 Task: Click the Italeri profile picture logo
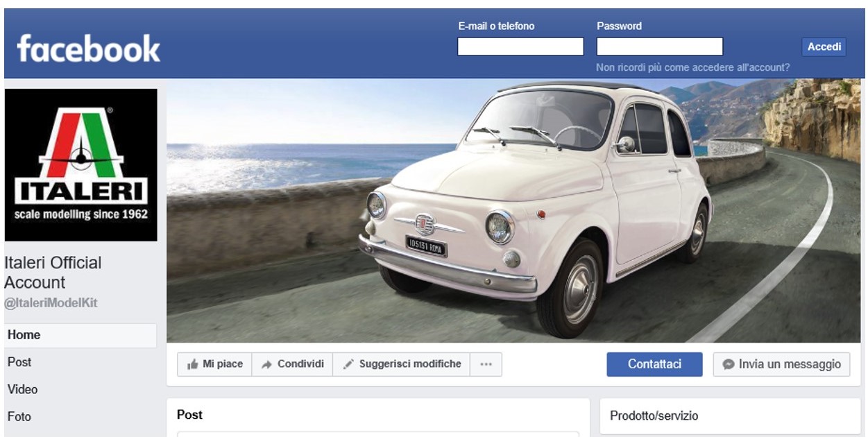pos(80,165)
